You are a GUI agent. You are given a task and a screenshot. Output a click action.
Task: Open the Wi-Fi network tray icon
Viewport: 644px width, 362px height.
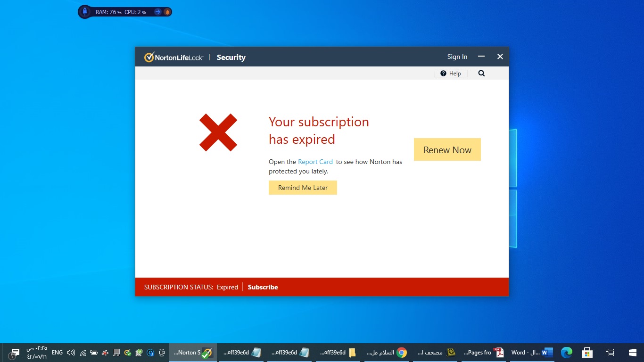pyautogui.click(x=83, y=353)
